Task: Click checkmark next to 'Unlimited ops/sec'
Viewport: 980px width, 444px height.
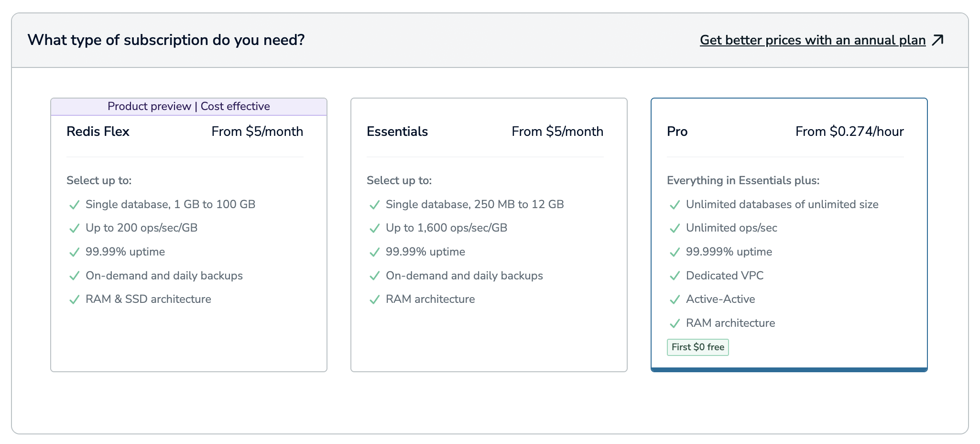Action: (x=675, y=228)
